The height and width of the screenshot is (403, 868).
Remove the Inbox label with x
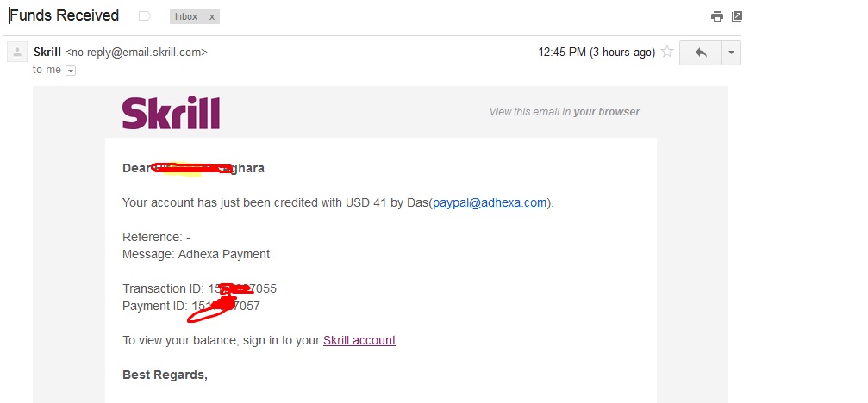pyautogui.click(x=212, y=16)
